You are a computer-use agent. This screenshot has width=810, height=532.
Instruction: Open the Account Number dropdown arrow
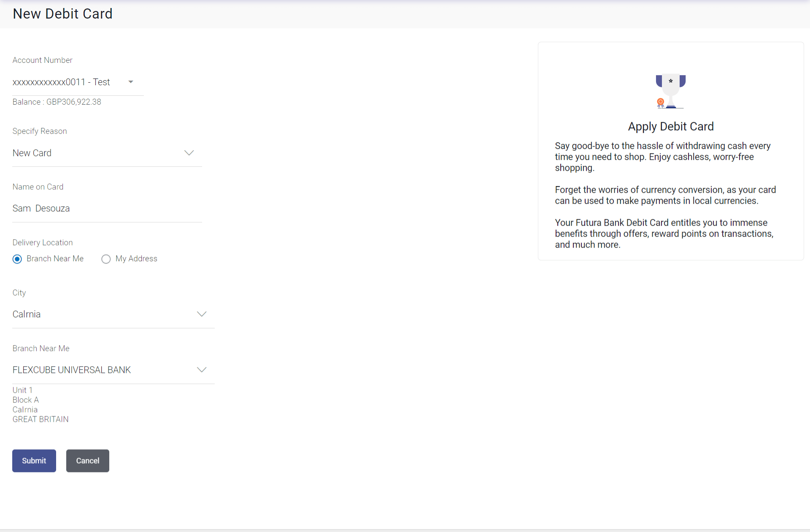click(x=131, y=82)
